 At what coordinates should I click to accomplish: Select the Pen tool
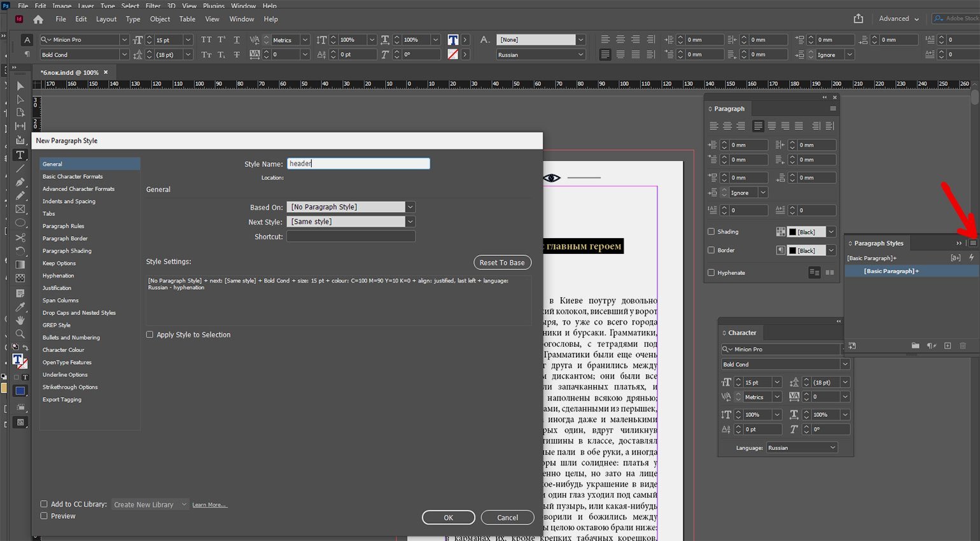pos(20,182)
